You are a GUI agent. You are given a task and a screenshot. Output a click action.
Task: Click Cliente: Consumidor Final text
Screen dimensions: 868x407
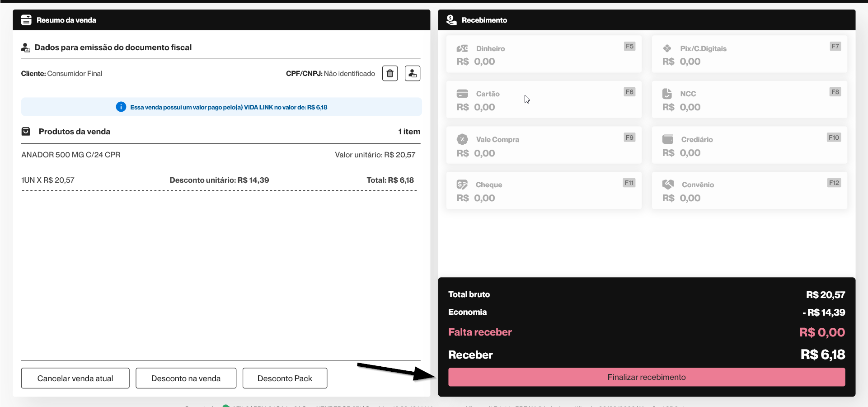[61, 73]
